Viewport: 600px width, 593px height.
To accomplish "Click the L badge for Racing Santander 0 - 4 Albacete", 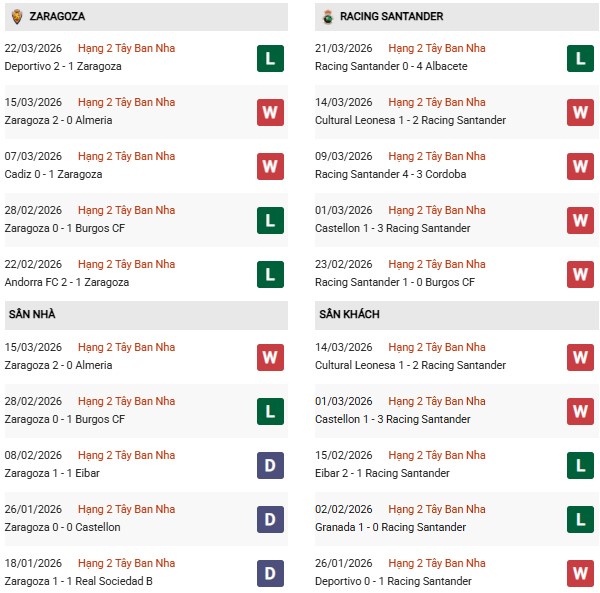I will 580,58.
